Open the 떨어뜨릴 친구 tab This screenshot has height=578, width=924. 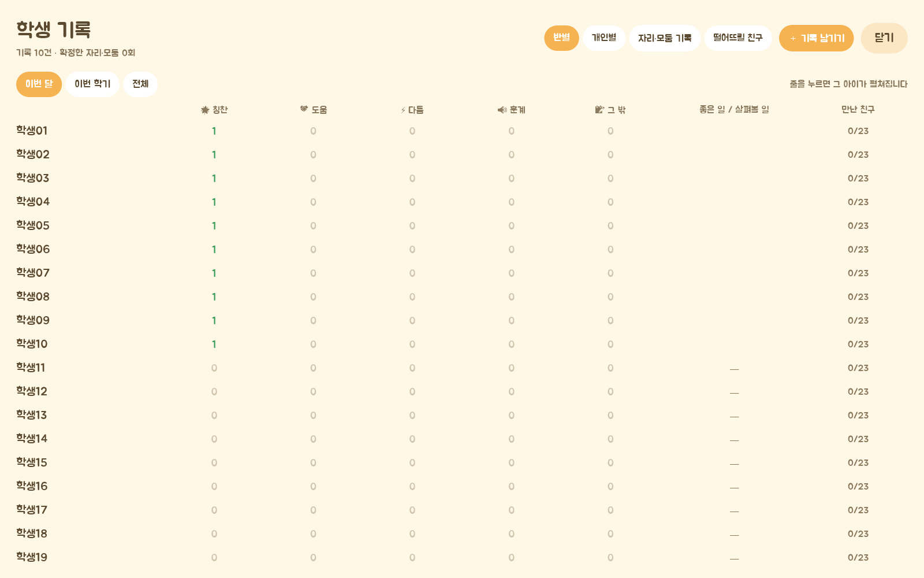coord(738,38)
